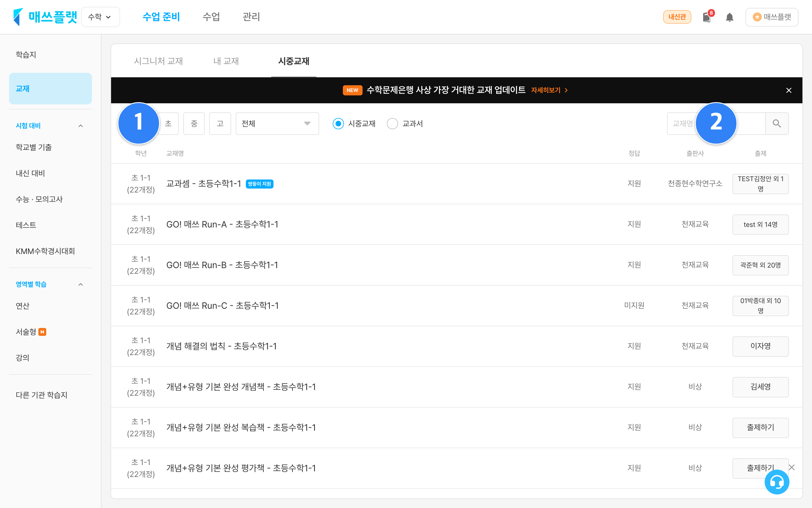
Task: Click the 내신관 button
Action: point(677,17)
